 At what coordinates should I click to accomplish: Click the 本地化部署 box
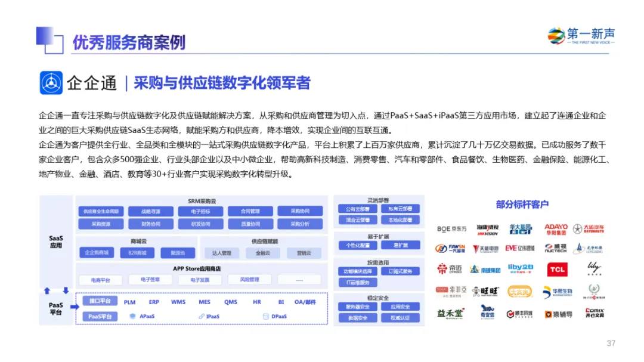(401, 220)
